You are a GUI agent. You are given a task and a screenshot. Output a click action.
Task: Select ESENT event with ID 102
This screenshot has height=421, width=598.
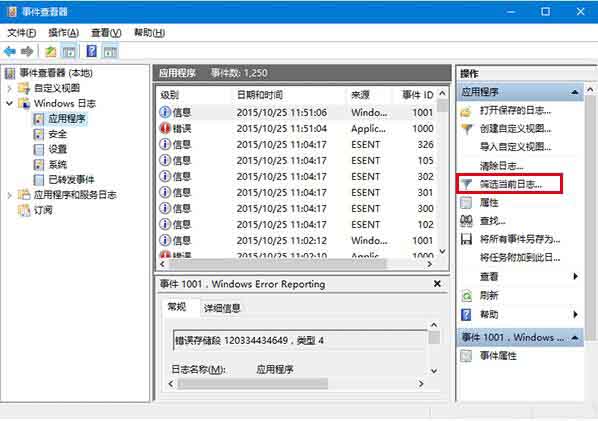(x=296, y=225)
